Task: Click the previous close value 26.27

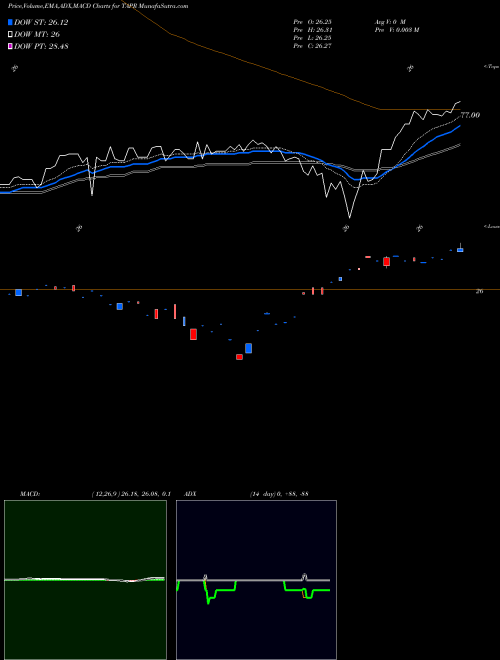Action: coord(312,45)
